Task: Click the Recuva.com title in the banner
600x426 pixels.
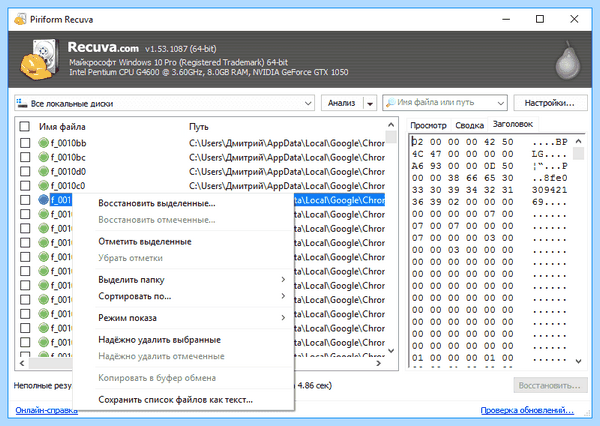Action: point(103,47)
